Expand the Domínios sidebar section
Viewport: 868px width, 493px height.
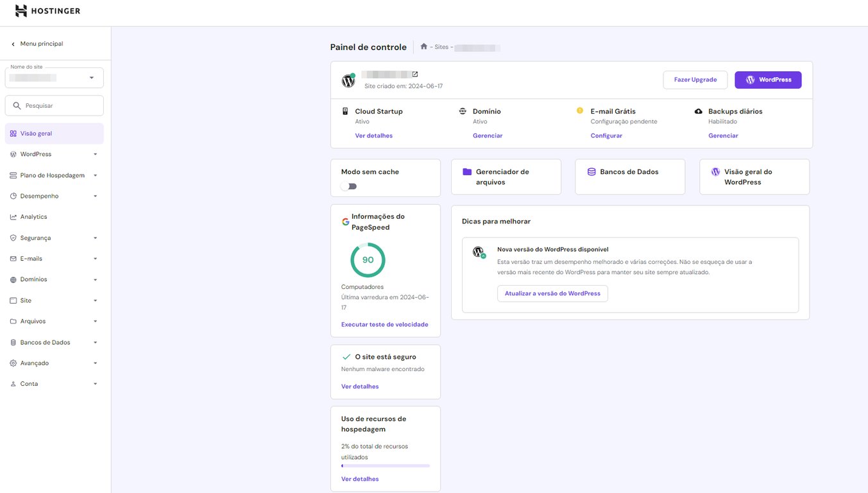click(x=94, y=279)
